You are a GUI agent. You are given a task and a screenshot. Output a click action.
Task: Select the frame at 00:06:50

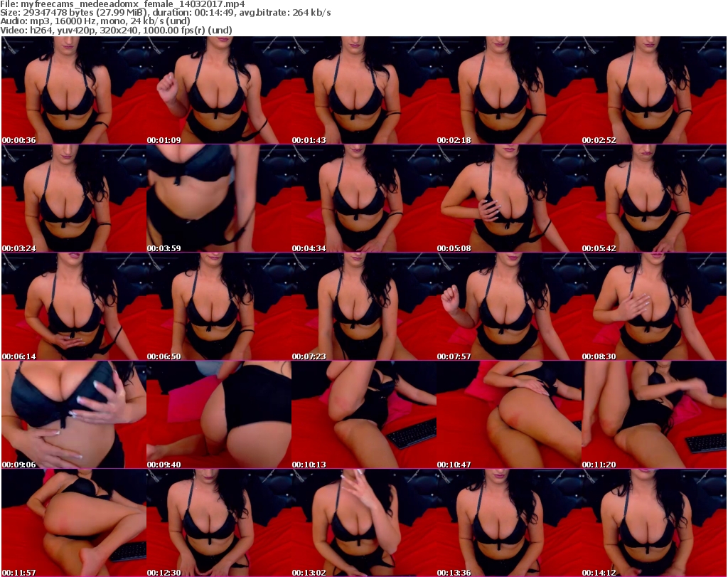click(x=219, y=307)
